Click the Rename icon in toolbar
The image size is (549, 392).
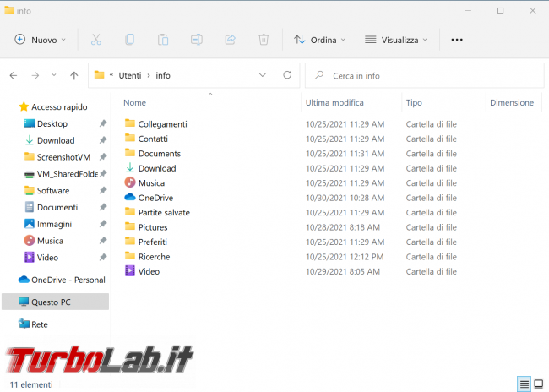click(197, 40)
